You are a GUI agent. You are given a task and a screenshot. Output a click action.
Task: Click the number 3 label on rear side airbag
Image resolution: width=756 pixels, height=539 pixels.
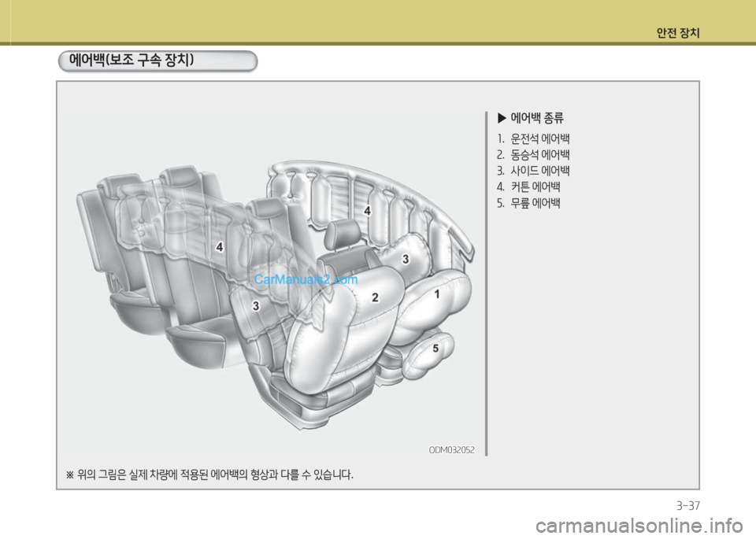click(x=255, y=306)
